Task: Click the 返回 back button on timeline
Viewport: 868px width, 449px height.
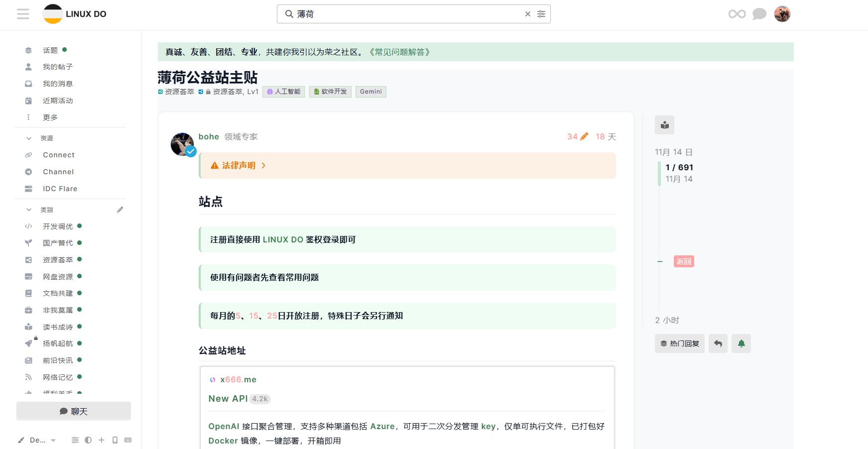Action: click(x=684, y=261)
